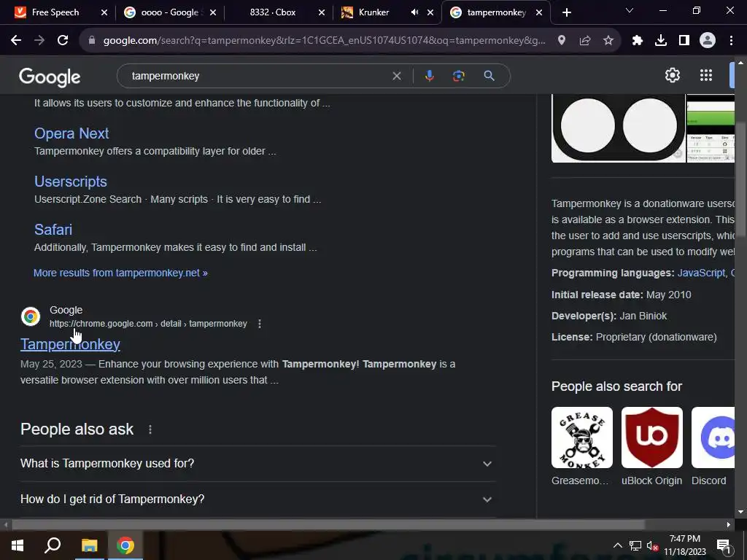Open the Greasemonkey thumbnail
The height and width of the screenshot is (560, 747).
581,437
